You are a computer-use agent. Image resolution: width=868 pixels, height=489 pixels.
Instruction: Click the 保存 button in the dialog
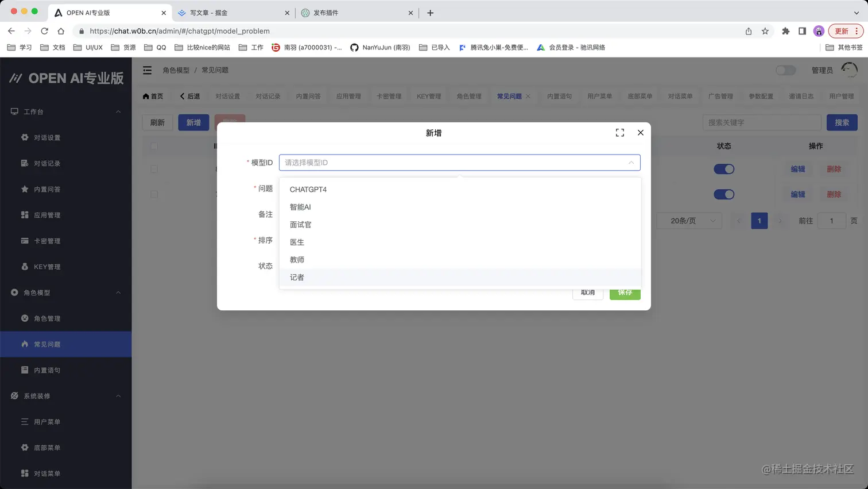[x=625, y=292]
